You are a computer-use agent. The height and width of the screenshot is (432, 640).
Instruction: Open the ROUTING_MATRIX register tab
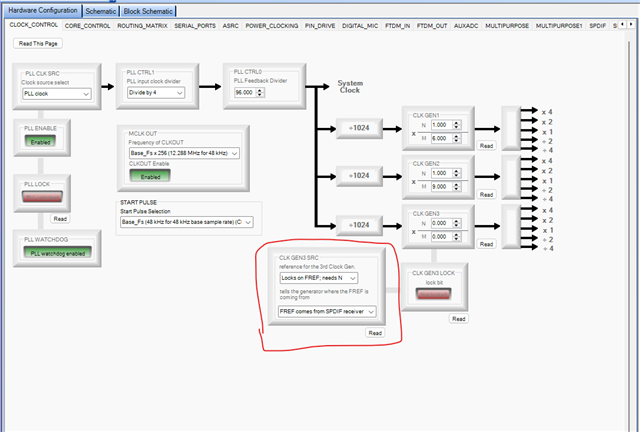(x=142, y=26)
